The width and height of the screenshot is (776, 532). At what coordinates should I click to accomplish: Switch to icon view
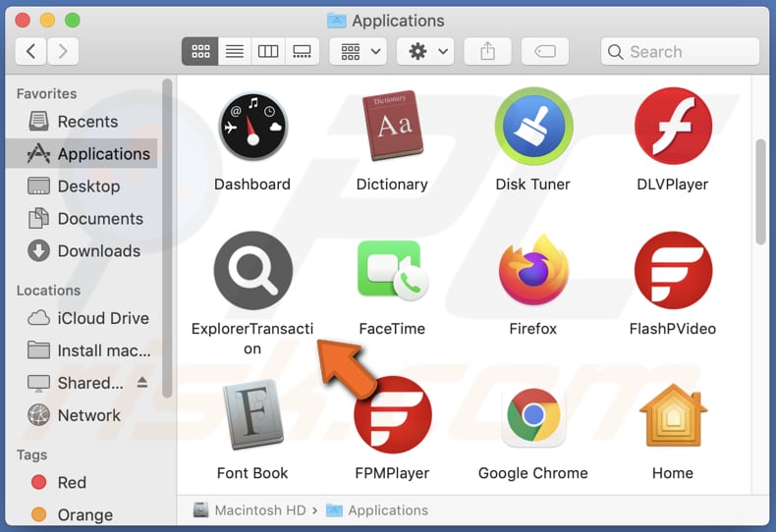point(200,51)
